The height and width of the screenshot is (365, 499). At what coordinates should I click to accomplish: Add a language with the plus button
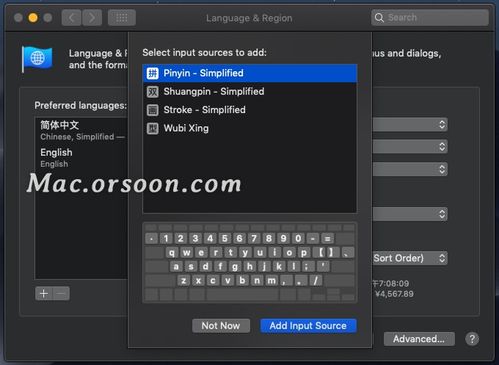click(x=44, y=294)
